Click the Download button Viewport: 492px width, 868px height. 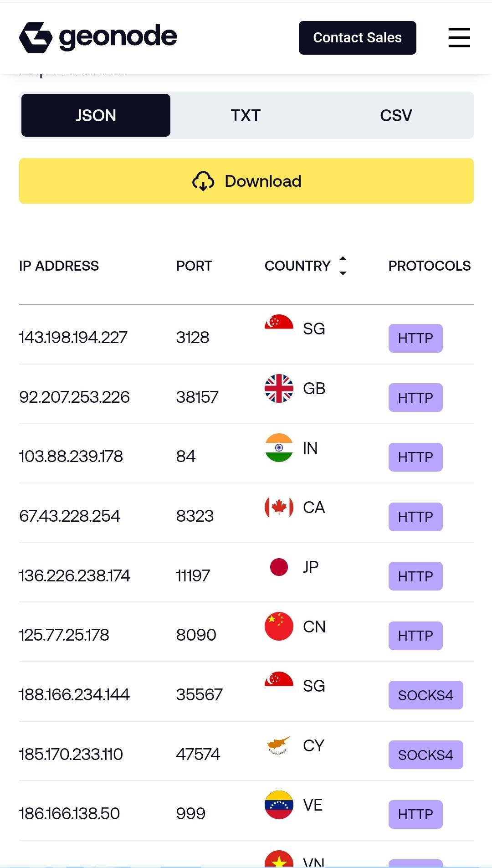tap(246, 181)
